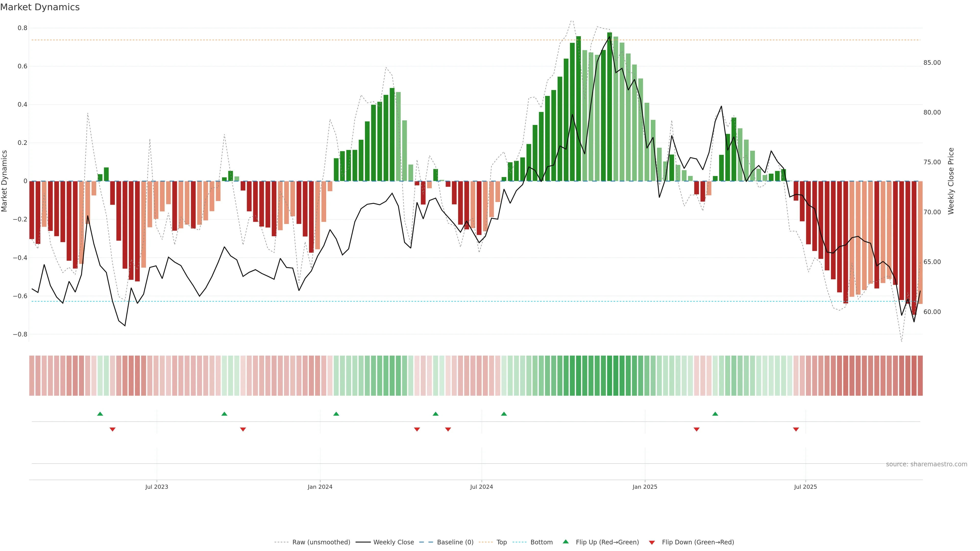The width and height of the screenshot is (980, 551).
Task: Click the leftmost green Flip Up triangle marker
Action: click(x=100, y=414)
